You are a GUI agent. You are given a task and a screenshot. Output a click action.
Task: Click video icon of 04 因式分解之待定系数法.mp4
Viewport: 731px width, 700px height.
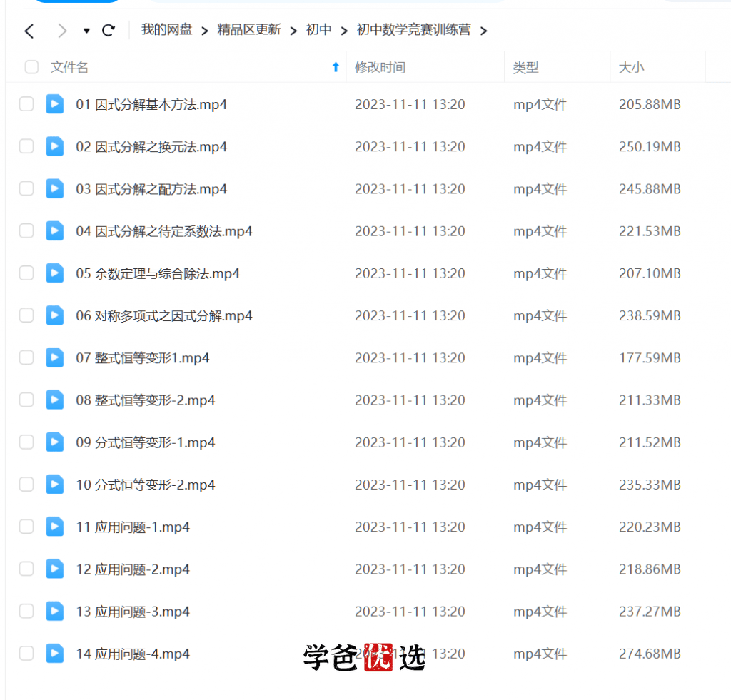point(55,230)
